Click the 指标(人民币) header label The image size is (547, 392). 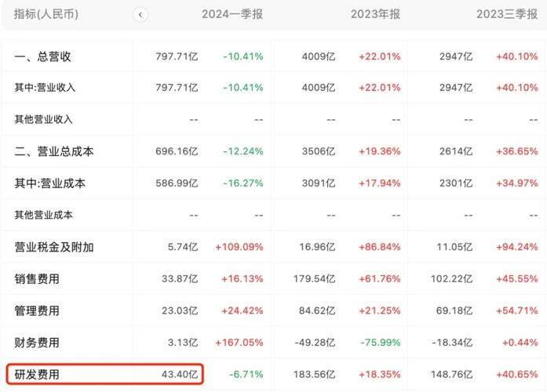tap(46, 14)
